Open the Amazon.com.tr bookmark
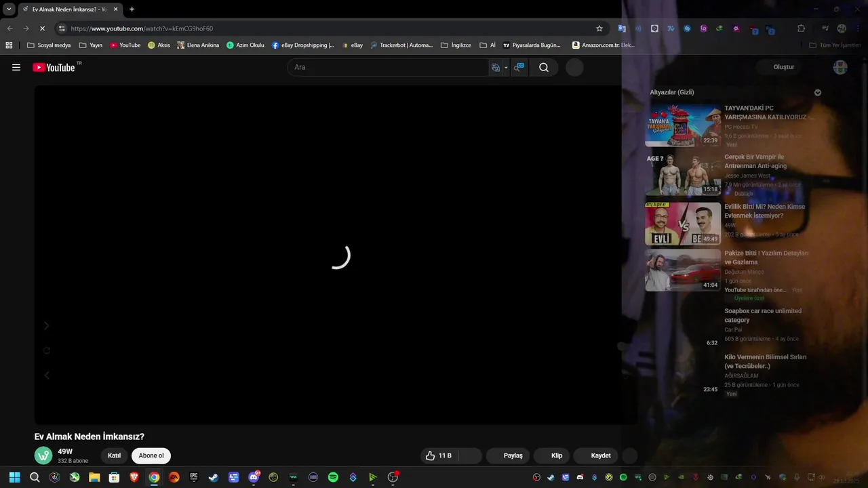868x488 pixels. [x=604, y=45]
